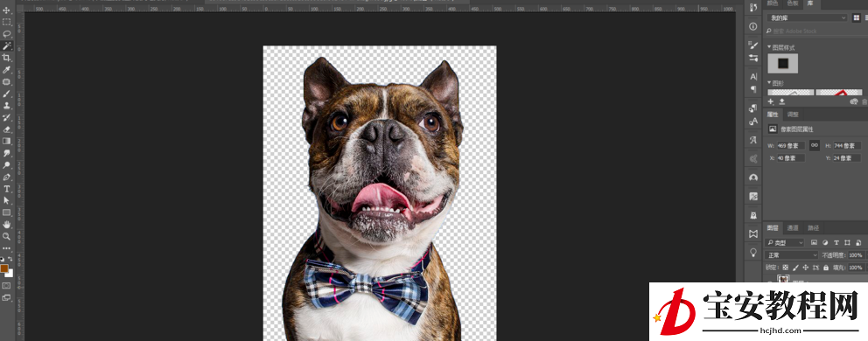Click the brown foreground color swatch
Viewport: 868px width, 341px height.
3,268
